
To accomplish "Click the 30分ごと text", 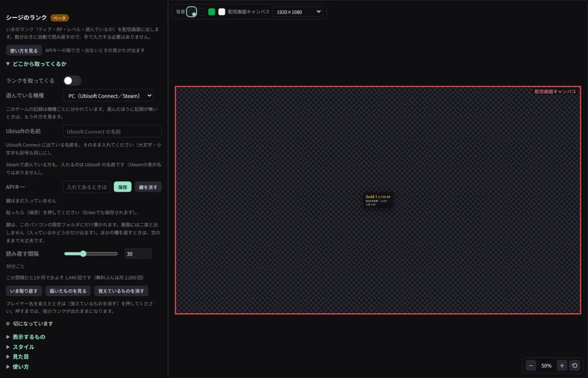I will 15,266.
